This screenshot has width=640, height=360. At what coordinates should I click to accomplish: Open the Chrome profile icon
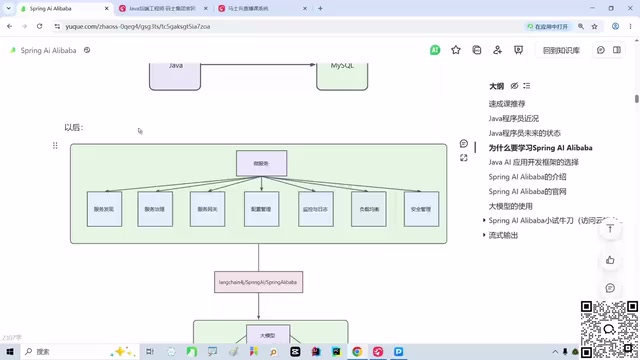pyautogui.click(x=615, y=26)
